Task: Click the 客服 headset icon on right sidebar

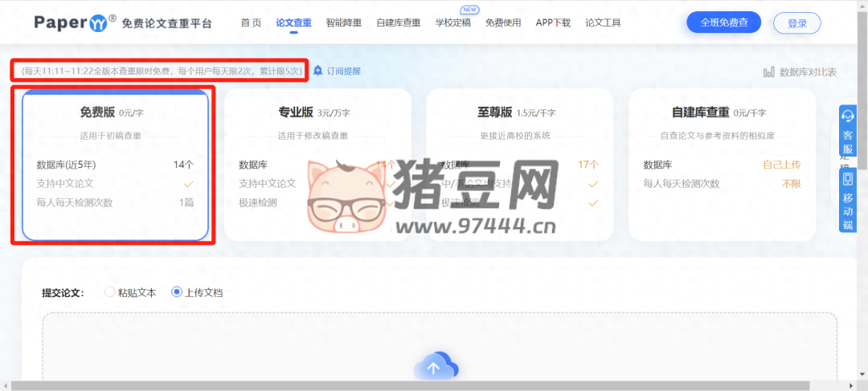Action: 847,116
